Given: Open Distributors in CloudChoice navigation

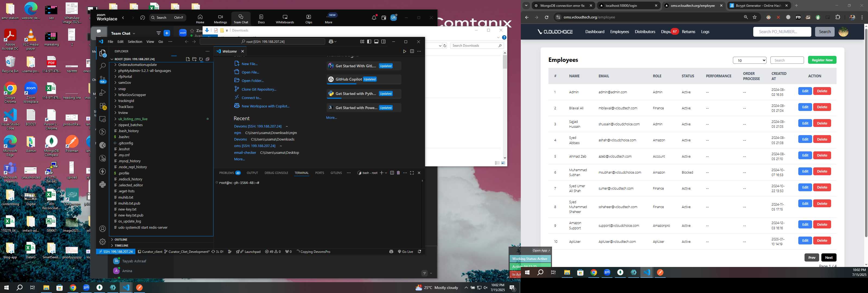Looking at the screenshot, I should click(644, 32).
